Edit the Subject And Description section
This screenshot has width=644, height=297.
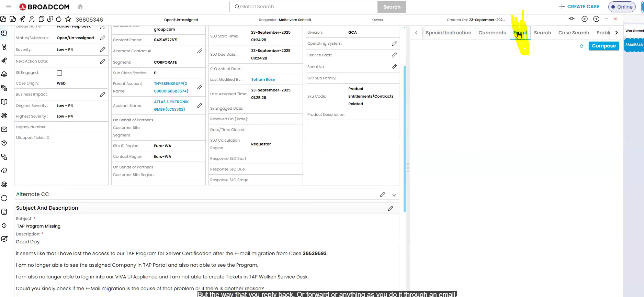coord(391,208)
